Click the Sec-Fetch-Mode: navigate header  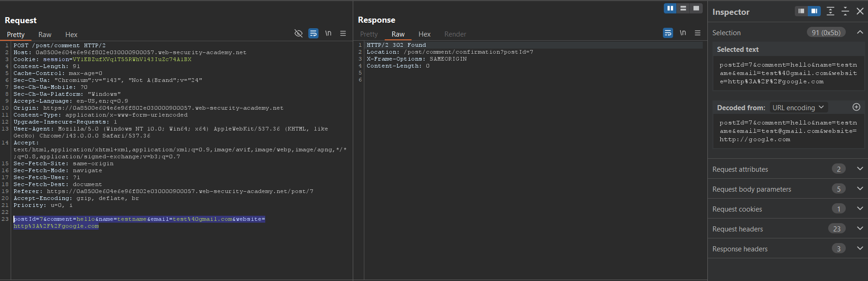click(x=58, y=170)
